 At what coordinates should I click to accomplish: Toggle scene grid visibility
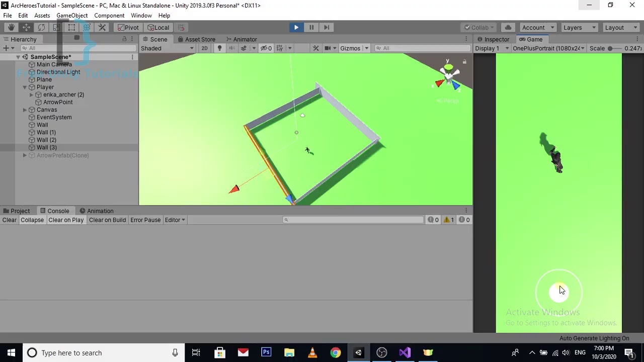279,48
